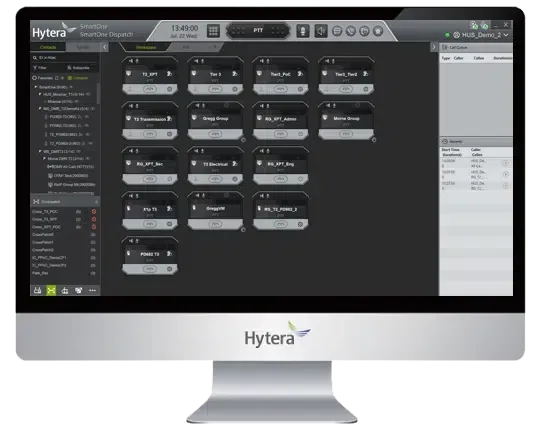Viewport: 536px width, 425px height.
Task: Click PTT button on Morrie Group card
Action: pos(346,134)
